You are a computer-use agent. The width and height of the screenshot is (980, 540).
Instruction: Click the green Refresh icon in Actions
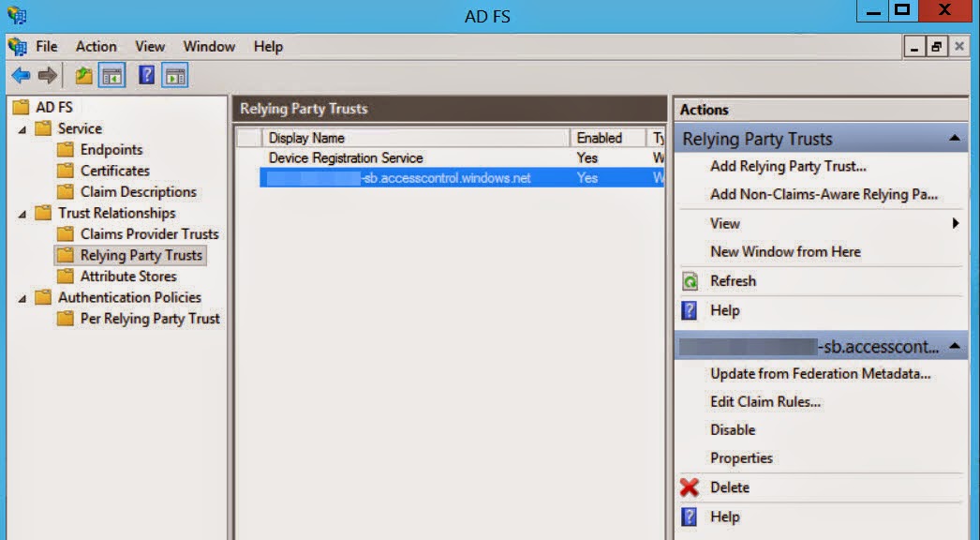click(690, 281)
